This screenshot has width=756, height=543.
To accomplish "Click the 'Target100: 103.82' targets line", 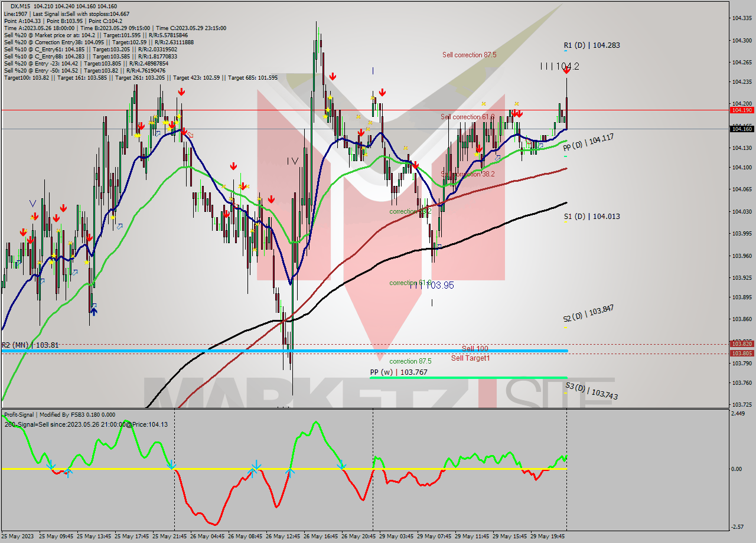I will (x=141, y=77).
